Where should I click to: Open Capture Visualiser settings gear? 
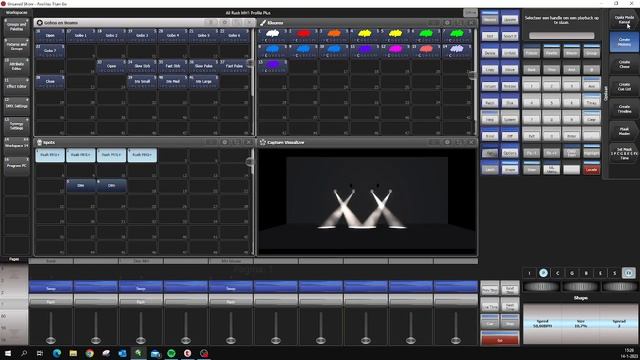click(447, 142)
